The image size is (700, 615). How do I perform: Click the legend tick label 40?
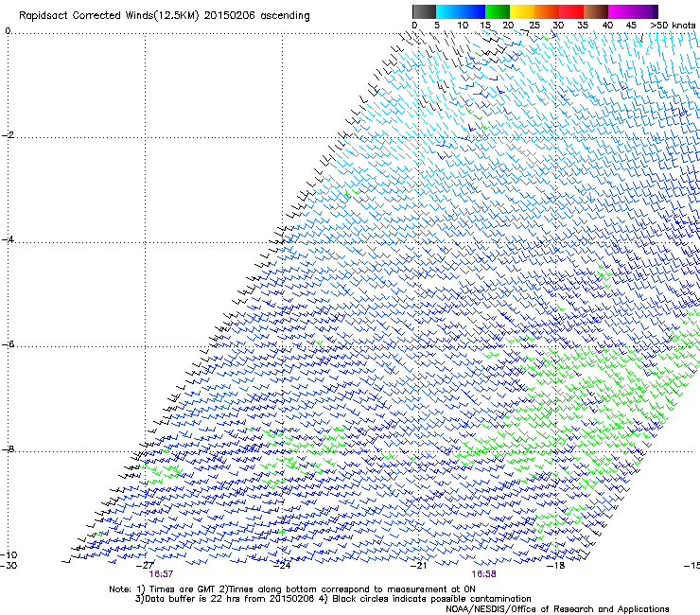[607, 25]
